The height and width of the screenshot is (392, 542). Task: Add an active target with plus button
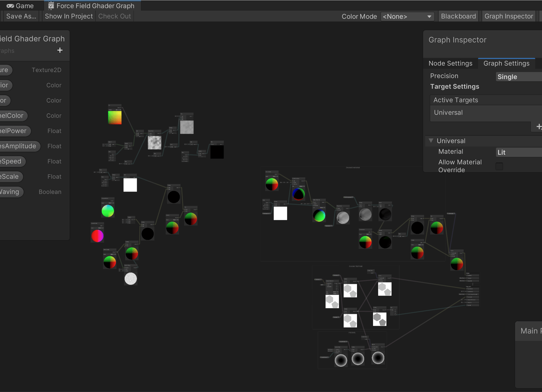coord(539,126)
